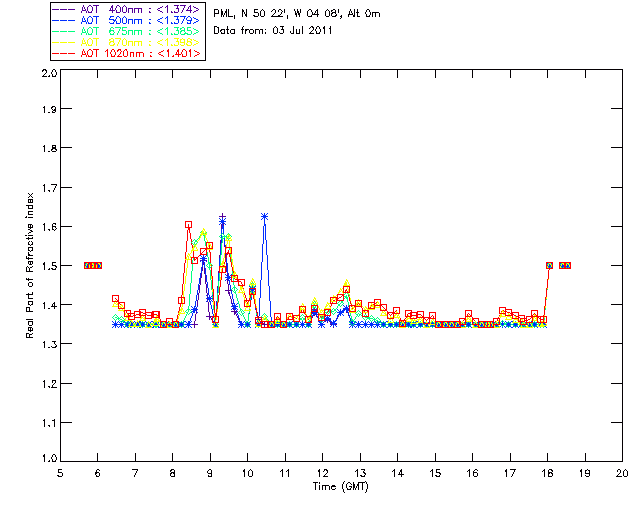640x512 pixels.
Task: Click the purple plus marker at the top of the 9.3 hours peak
Action: (222, 217)
